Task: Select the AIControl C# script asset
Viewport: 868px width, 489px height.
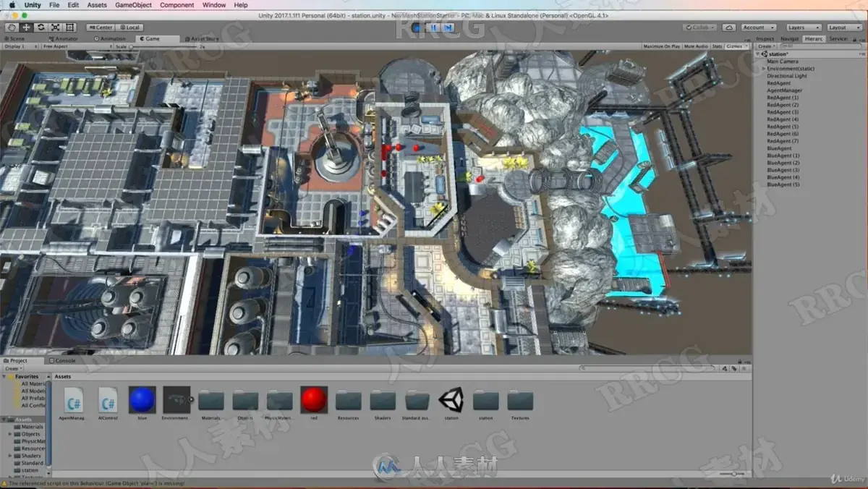Action: 108,399
